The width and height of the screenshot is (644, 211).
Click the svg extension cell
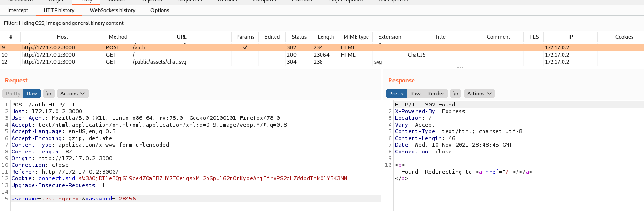point(378,62)
